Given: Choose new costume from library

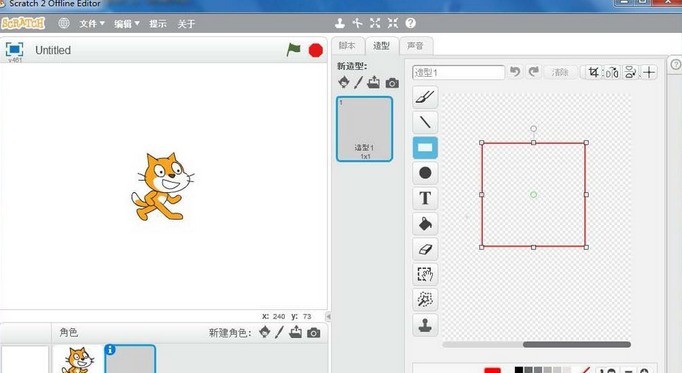Looking at the screenshot, I should (344, 82).
